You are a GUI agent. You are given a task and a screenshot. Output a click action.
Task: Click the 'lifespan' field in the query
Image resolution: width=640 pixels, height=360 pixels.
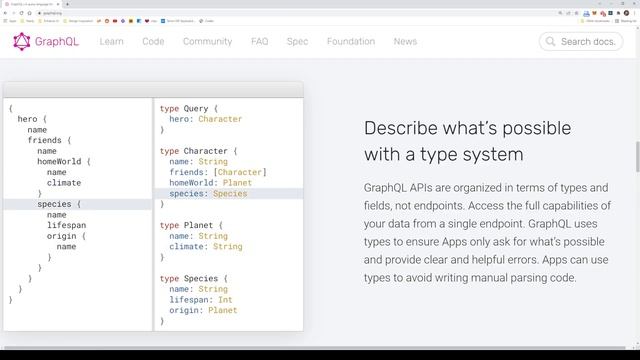point(67,225)
